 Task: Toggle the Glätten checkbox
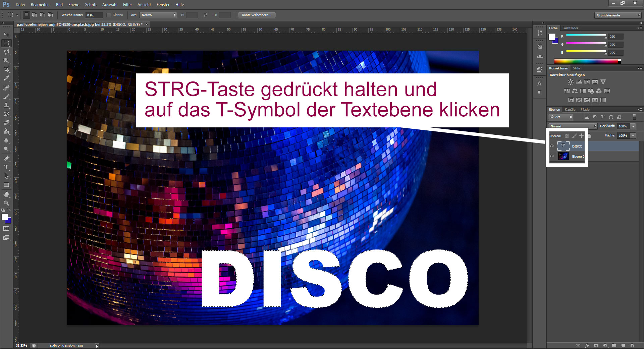point(109,15)
